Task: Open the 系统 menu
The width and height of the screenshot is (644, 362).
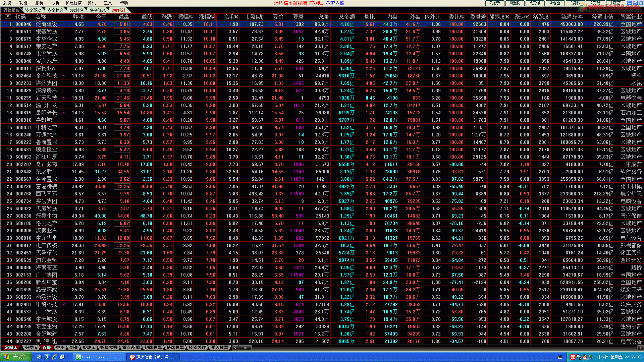Action: (x=7, y=3)
